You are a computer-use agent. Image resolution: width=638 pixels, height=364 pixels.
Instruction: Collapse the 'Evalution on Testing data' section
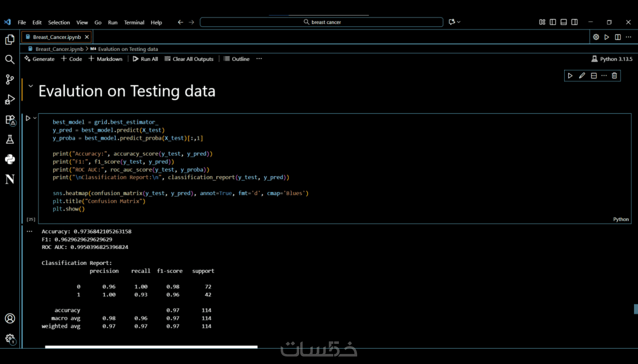click(x=31, y=86)
